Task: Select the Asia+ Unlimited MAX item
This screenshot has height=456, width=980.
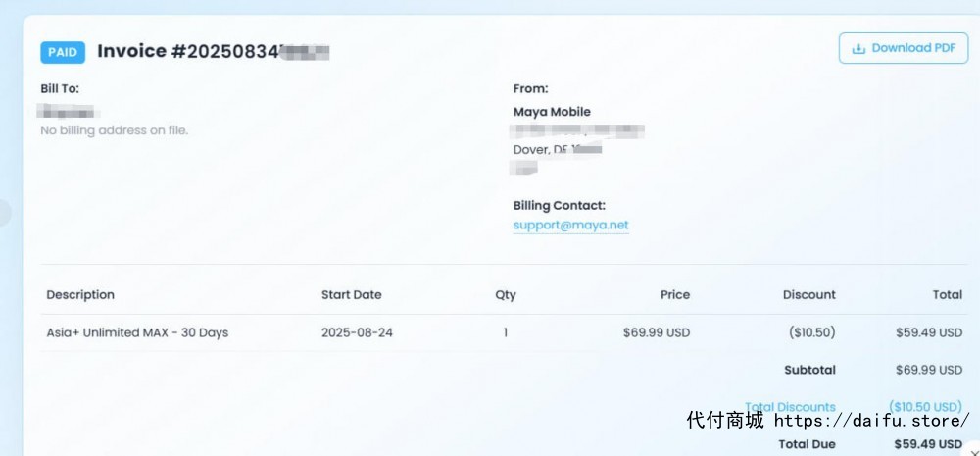Action: (137, 332)
